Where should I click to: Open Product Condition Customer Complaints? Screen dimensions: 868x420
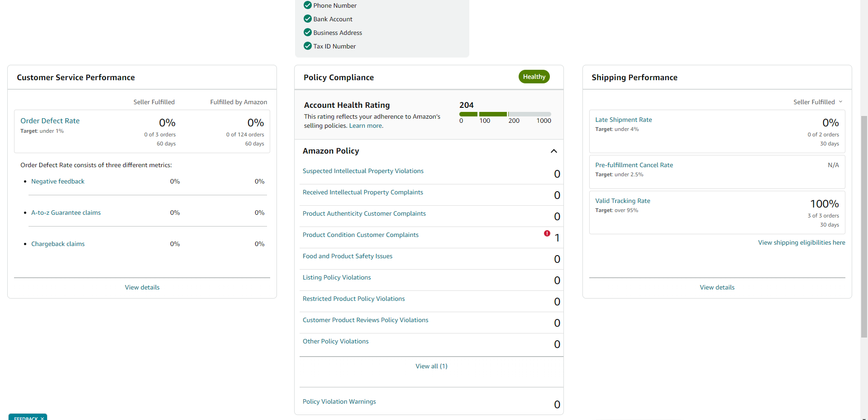click(x=361, y=235)
